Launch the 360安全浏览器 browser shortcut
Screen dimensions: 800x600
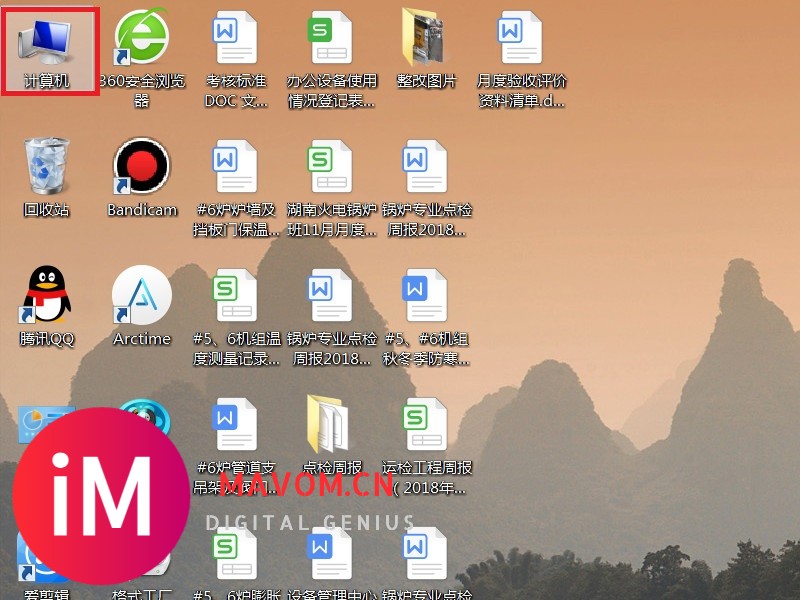click(x=141, y=40)
